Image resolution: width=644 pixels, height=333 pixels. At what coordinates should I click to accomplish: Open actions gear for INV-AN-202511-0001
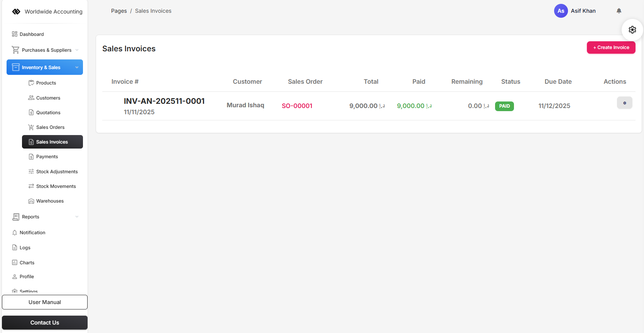tap(624, 103)
